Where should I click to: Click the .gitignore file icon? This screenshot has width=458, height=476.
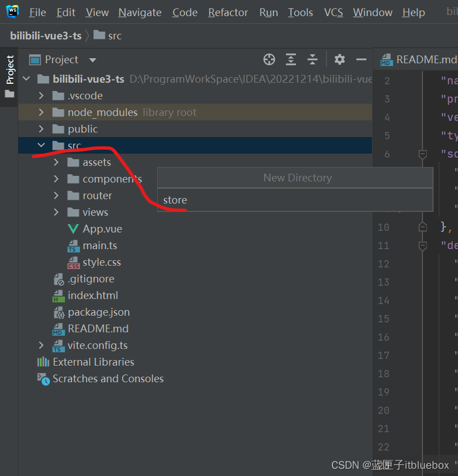tap(59, 279)
